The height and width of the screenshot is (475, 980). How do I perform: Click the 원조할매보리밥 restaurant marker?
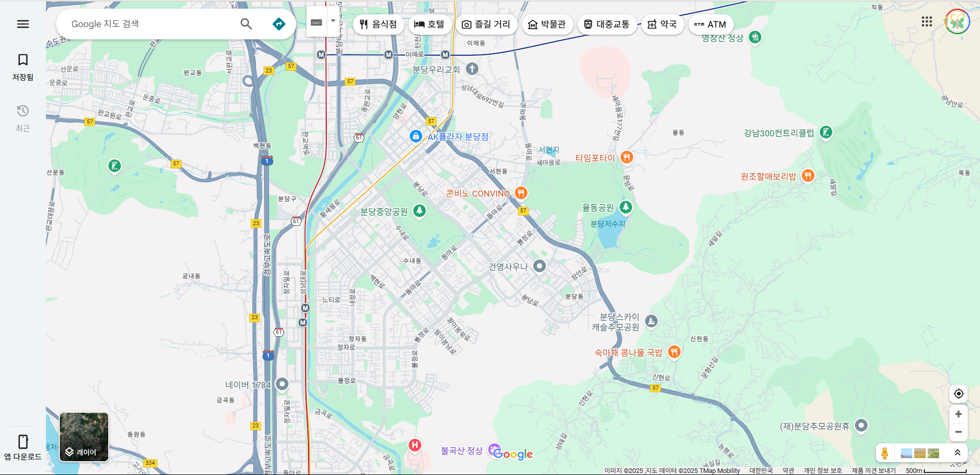(x=807, y=176)
